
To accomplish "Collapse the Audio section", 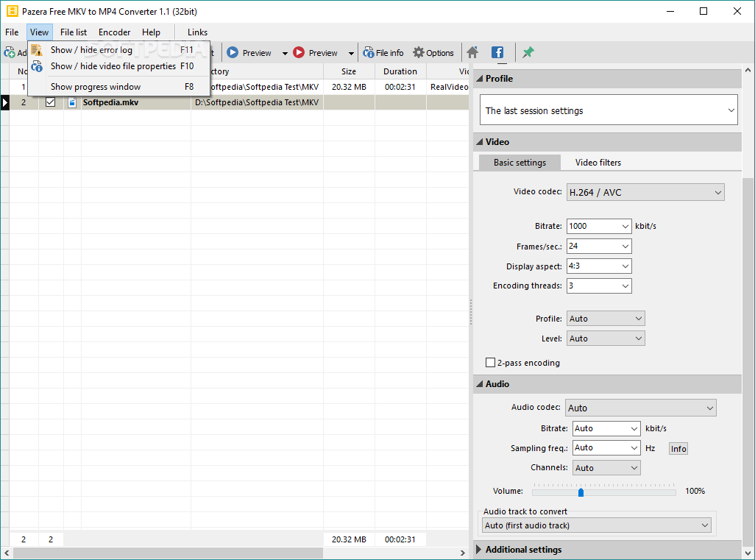I will pos(480,384).
